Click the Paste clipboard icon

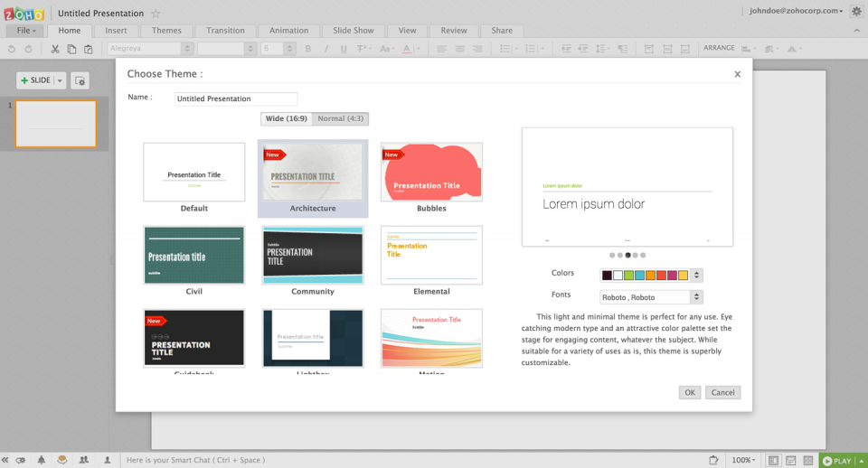[x=88, y=49]
